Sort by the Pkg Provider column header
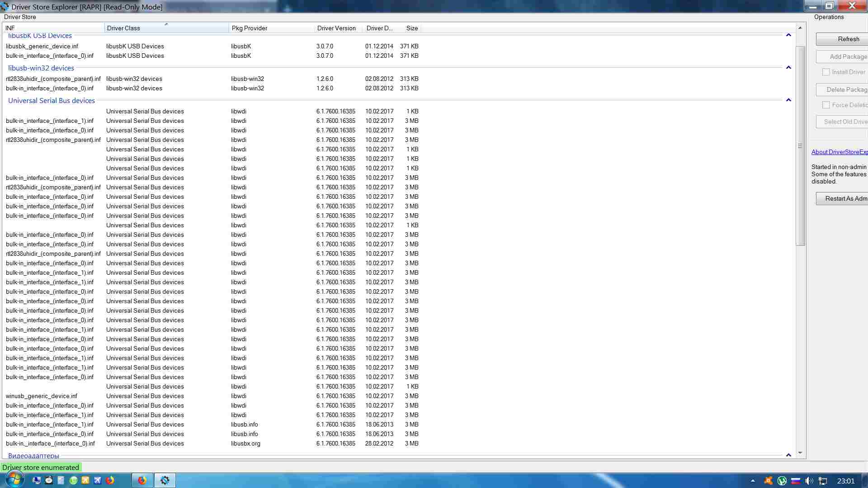 271,28
